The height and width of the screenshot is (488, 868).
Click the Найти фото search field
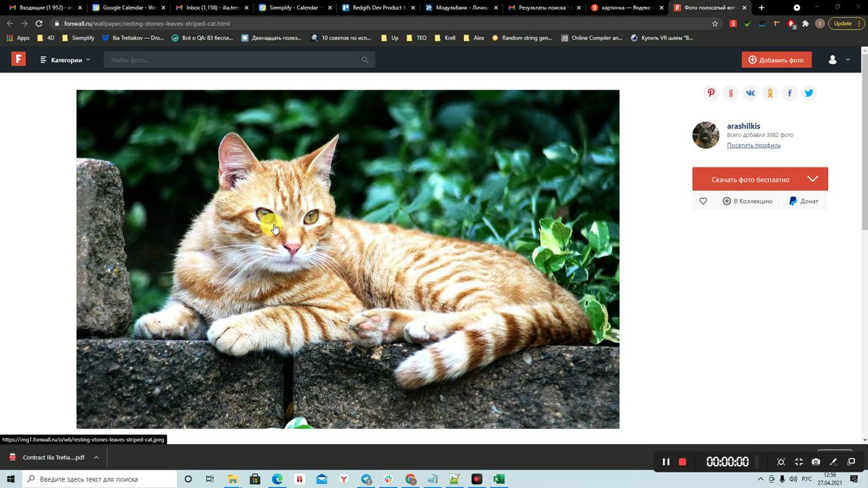pyautogui.click(x=234, y=60)
